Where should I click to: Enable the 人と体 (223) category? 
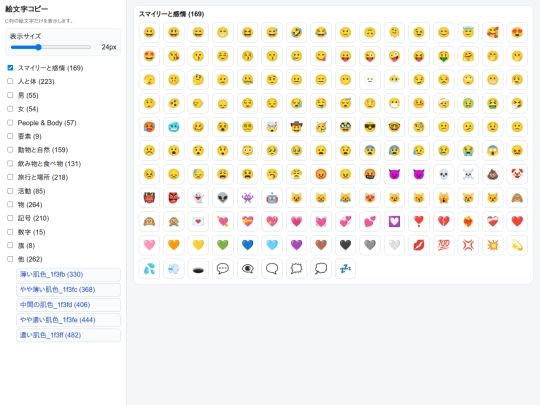pos(10,81)
